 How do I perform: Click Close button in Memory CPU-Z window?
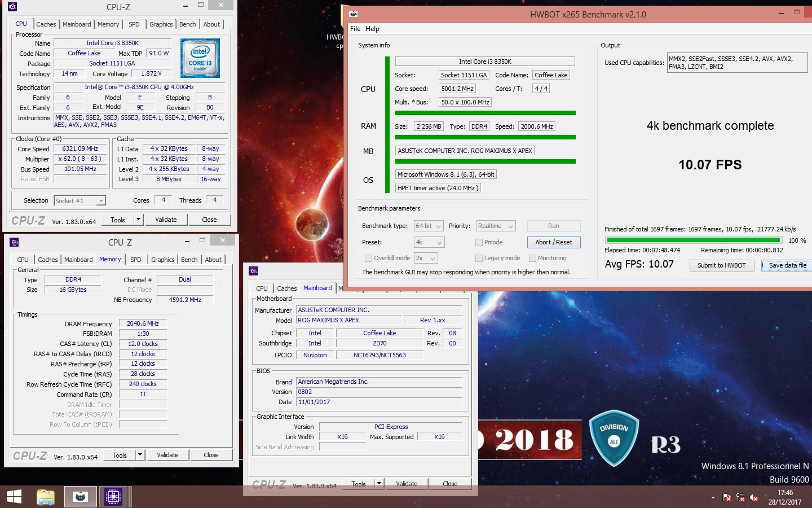211,455
